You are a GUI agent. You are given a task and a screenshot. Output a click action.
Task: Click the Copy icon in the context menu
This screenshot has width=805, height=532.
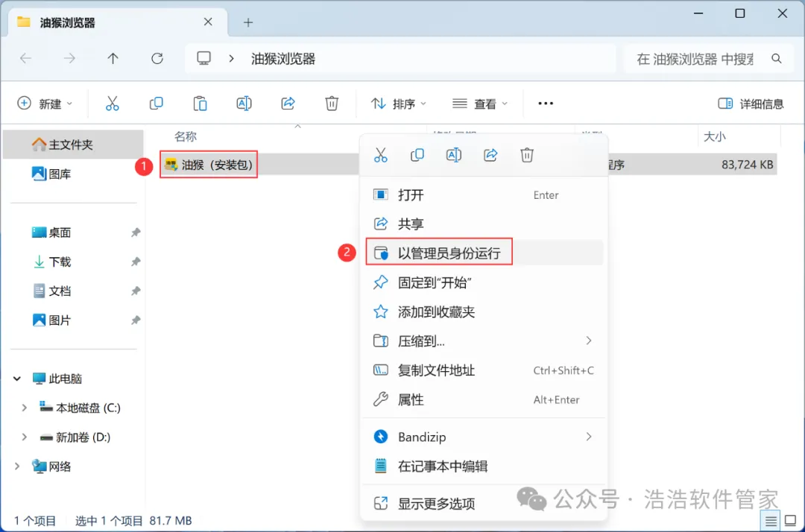[417, 155]
